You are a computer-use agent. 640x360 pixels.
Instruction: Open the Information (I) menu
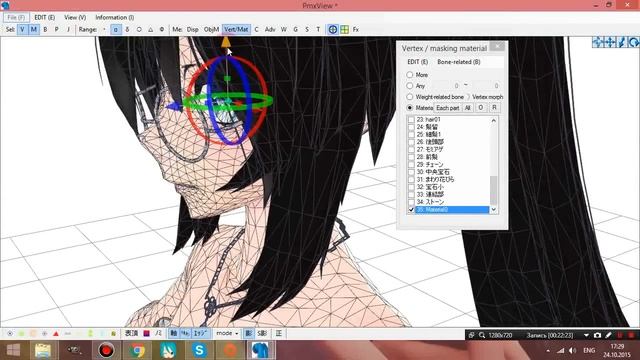click(x=115, y=18)
